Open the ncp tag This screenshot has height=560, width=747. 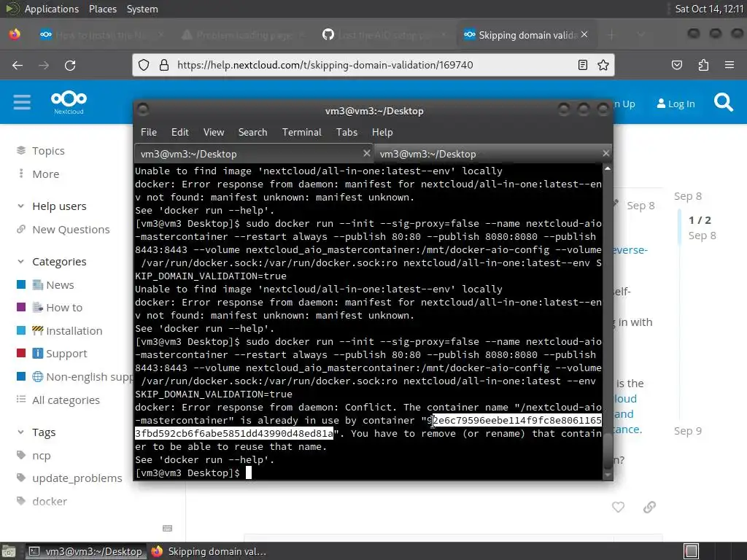click(41, 456)
